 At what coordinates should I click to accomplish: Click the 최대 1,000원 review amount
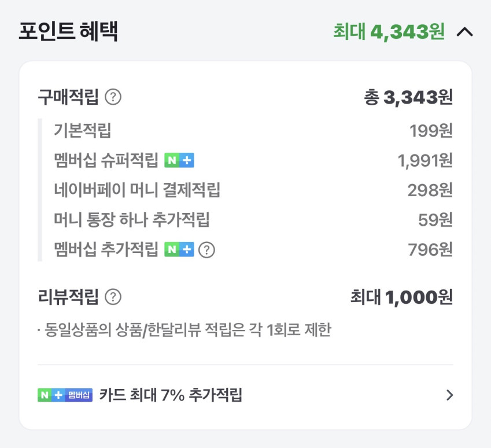pos(401,298)
